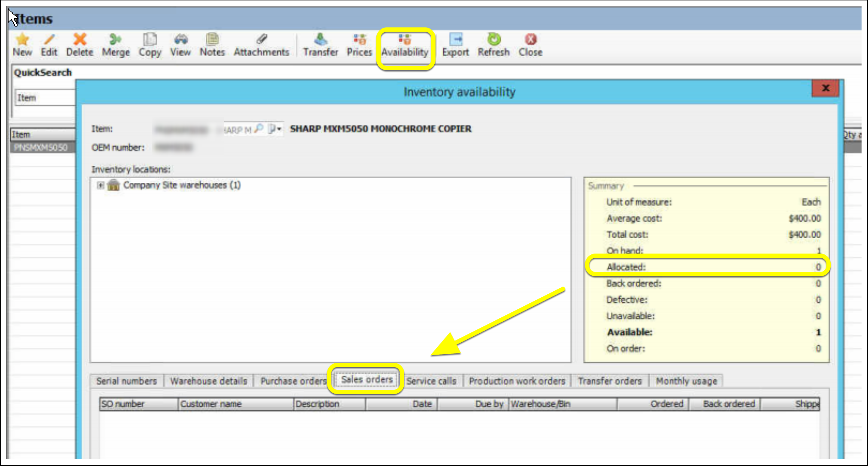This screenshot has width=868, height=466.
Task: Switch to the Warehouse details tab
Action: tap(208, 381)
